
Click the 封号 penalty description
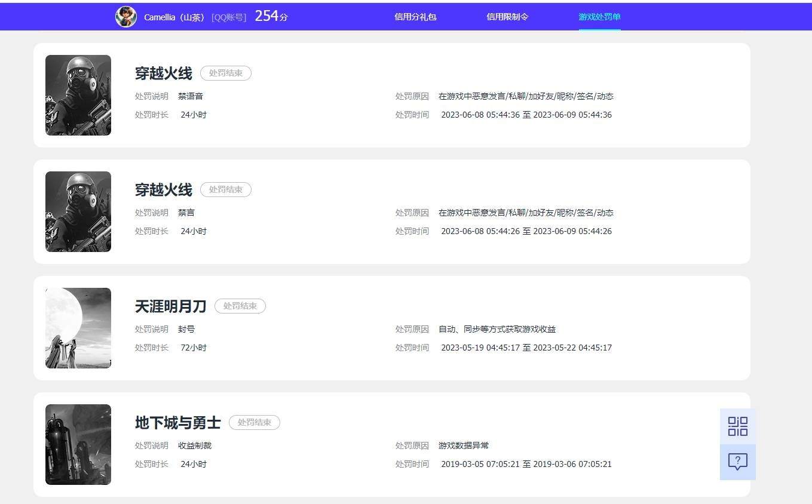point(186,329)
